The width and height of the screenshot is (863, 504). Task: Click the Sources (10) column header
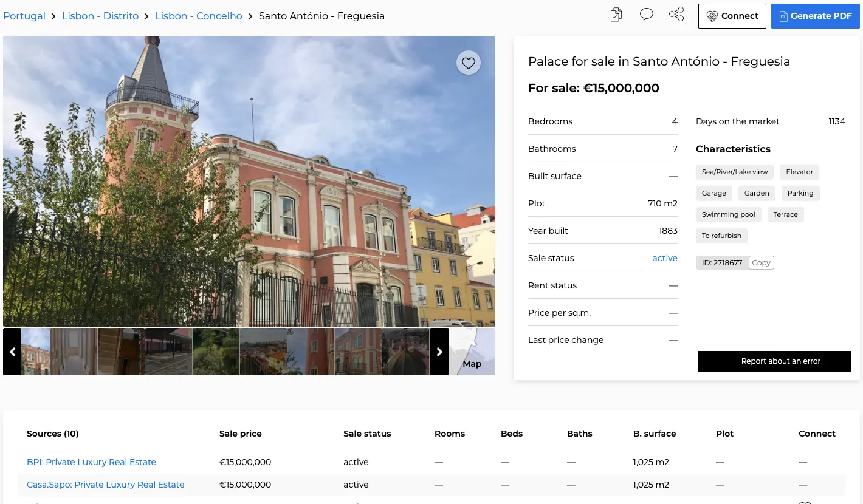53,434
